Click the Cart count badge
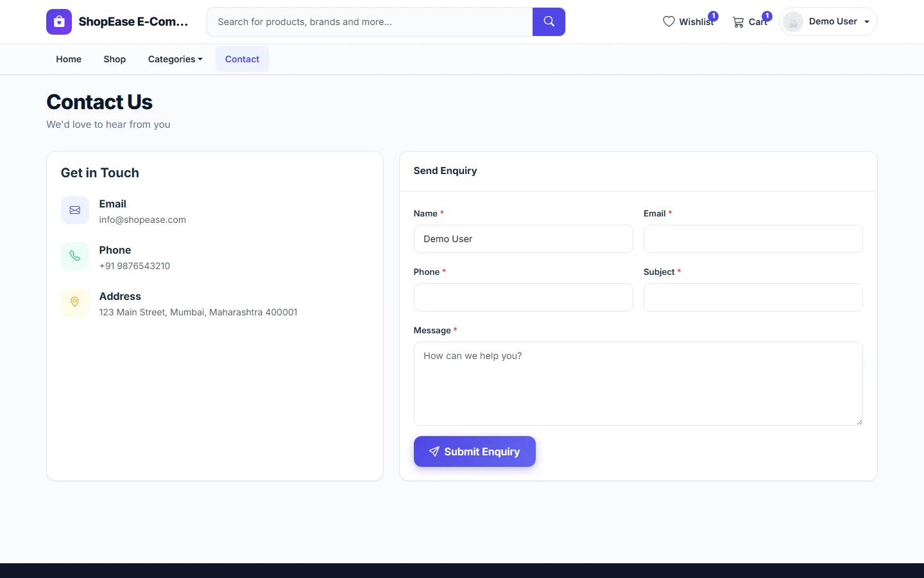The width and height of the screenshot is (924, 578). (x=767, y=16)
